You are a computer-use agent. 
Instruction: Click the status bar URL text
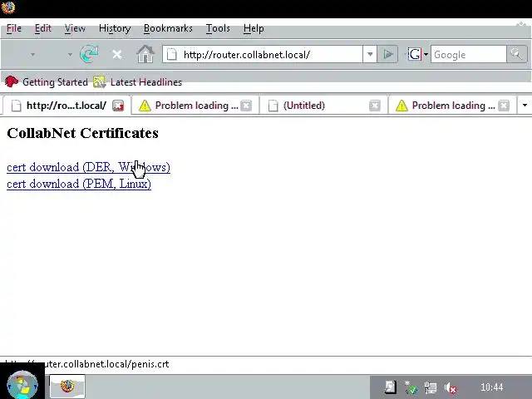(x=87, y=364)
